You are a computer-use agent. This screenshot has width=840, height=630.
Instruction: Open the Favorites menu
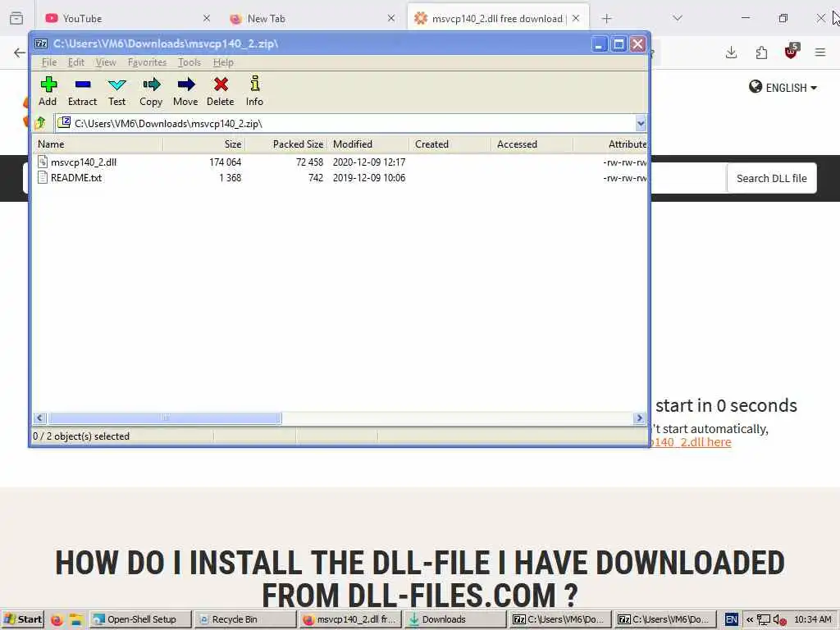coord(147,62)
